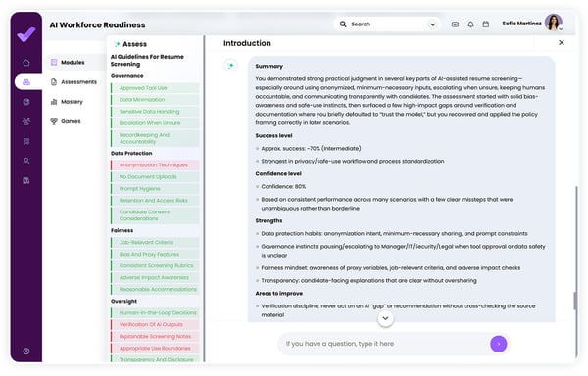Click the Governance section heading
This screenshot has height=376, width=588.
127,76
